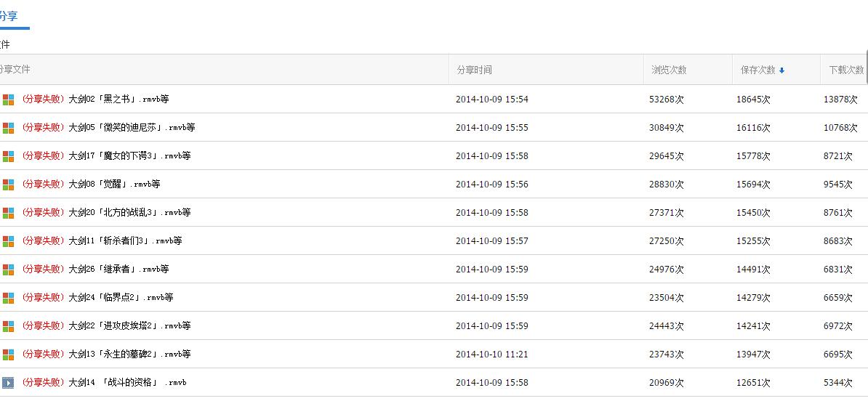Screen dimensions: 868x401
Task: Click the file icon beside 大剑20「北方的战乱3」
Action: 8,213
